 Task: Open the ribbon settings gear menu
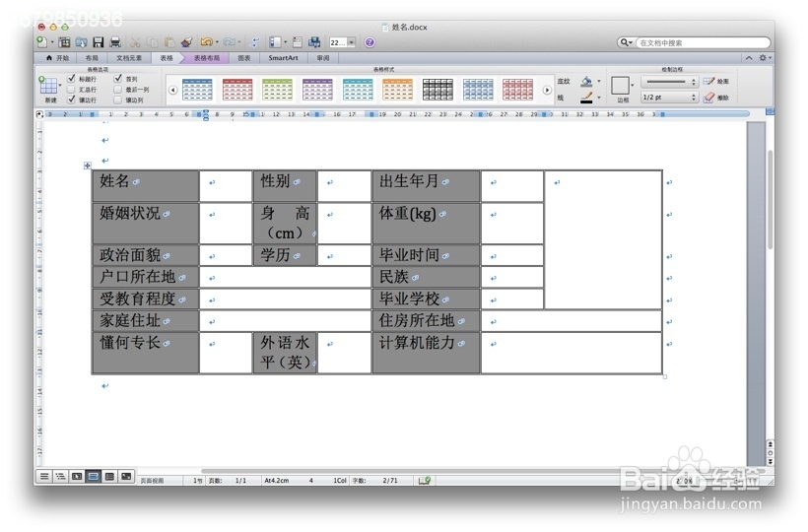765,58
